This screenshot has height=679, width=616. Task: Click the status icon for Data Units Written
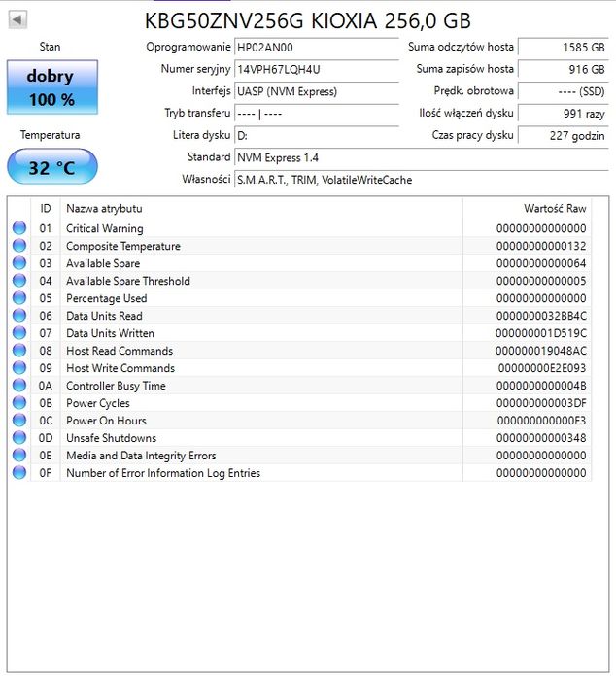19,332
